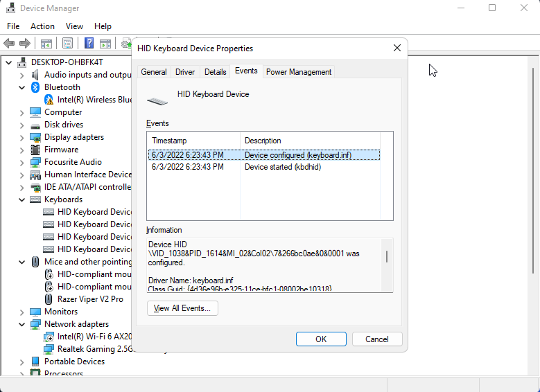540x392 pixels.
Task: Click the Computer category monitor icon
Action: coord(35,112)
